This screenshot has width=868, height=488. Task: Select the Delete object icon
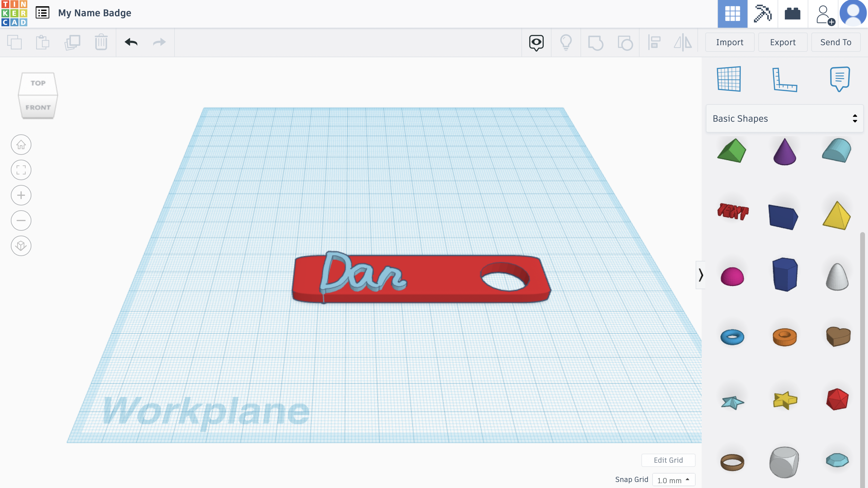click(101, 42)
